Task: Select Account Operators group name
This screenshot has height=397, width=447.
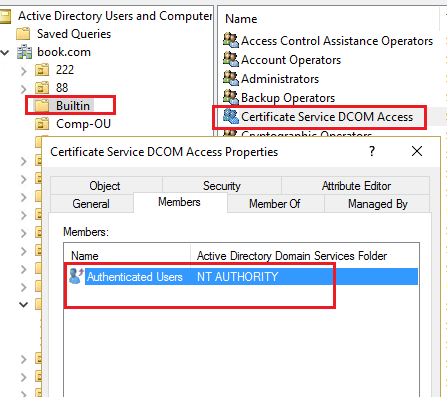Action: [x=291, y=60]
